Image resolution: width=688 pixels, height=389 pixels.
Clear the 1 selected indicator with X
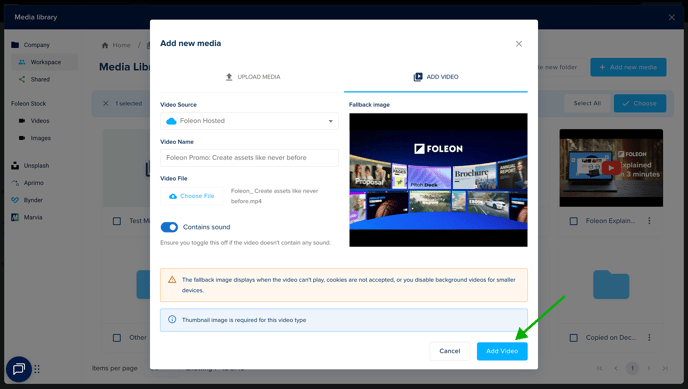click(x=105, y=103)
